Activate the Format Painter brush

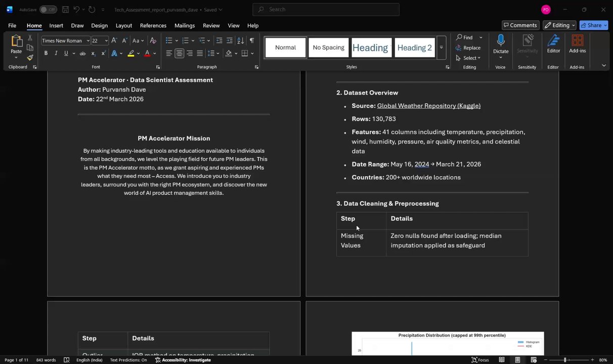click(30, 57)
